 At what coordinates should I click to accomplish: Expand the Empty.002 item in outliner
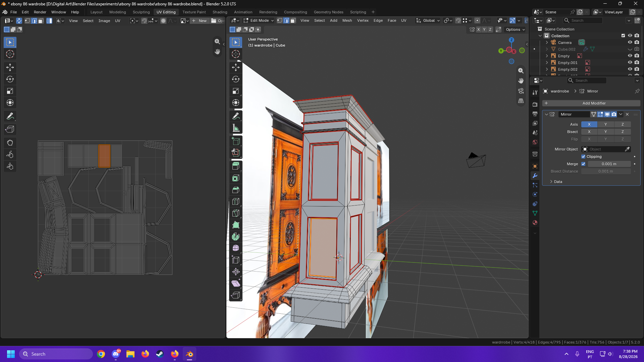547,69
